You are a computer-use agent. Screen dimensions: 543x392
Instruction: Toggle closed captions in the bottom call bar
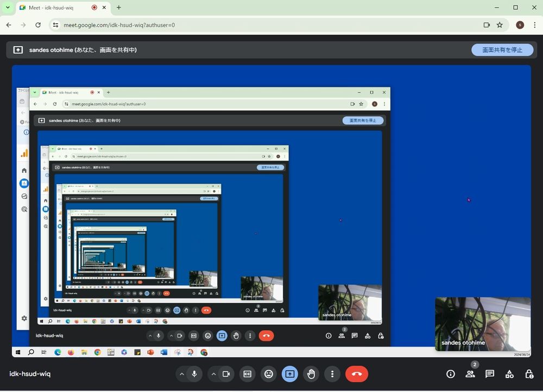click(x=247, y=374)
